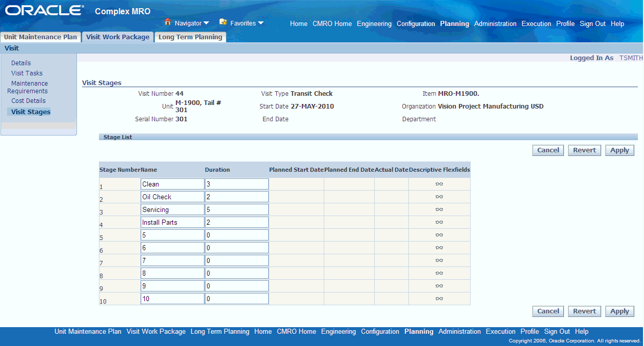Open descriptive flexfields icon for Install Parts stage
Image resolution: width=644 pixels, height=346 pixels.
pyautogui.click(x=439, y=222)
